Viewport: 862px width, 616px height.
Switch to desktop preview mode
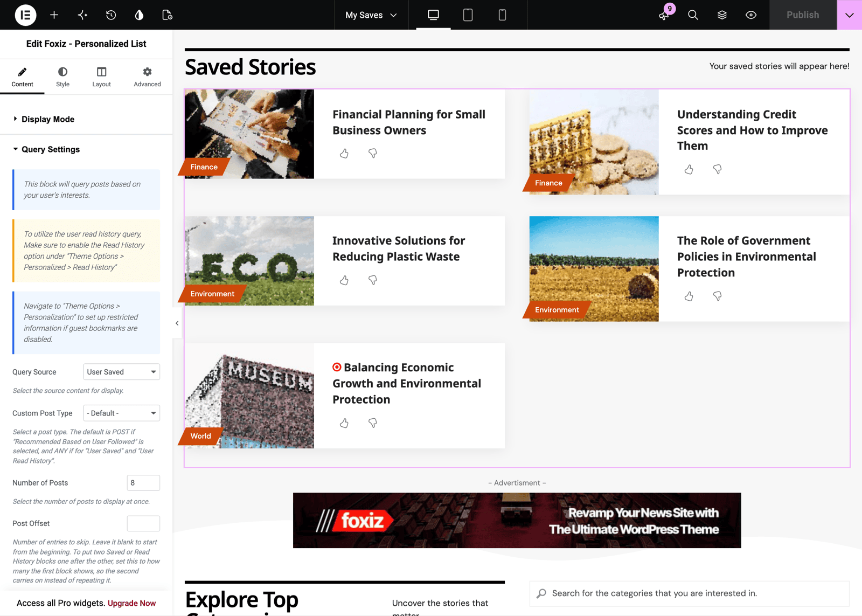coord(433,15)
